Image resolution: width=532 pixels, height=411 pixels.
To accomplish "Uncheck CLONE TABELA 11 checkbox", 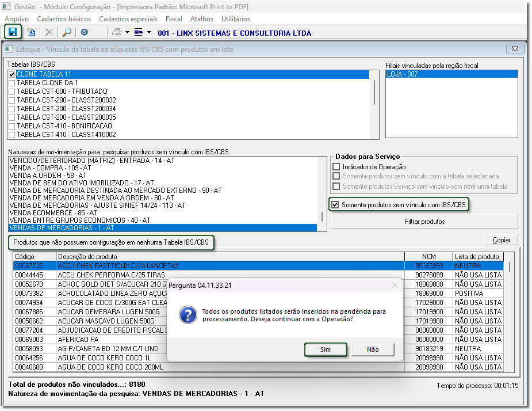I will pos(12,74).
